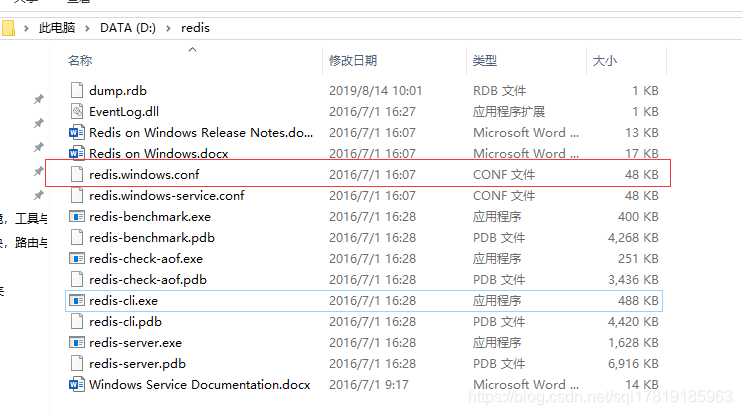Select dump.rdb file name
This screenshot has height=415, width=742.
tap(118, 90)
